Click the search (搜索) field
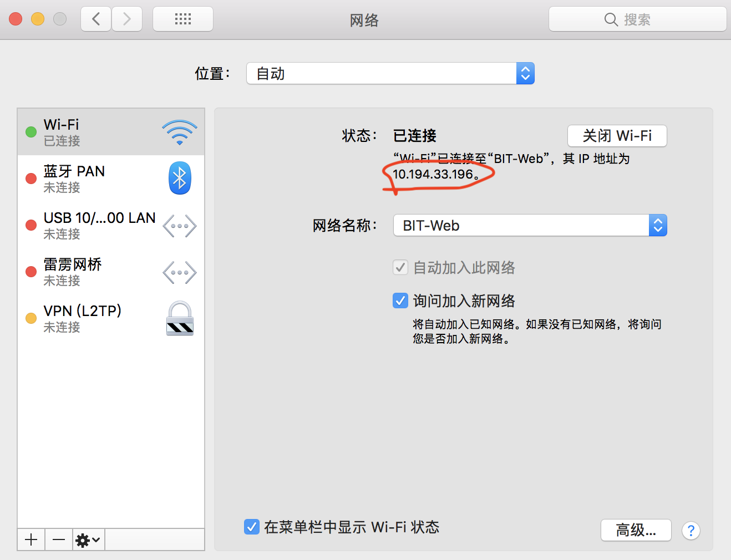 point(637,18)
